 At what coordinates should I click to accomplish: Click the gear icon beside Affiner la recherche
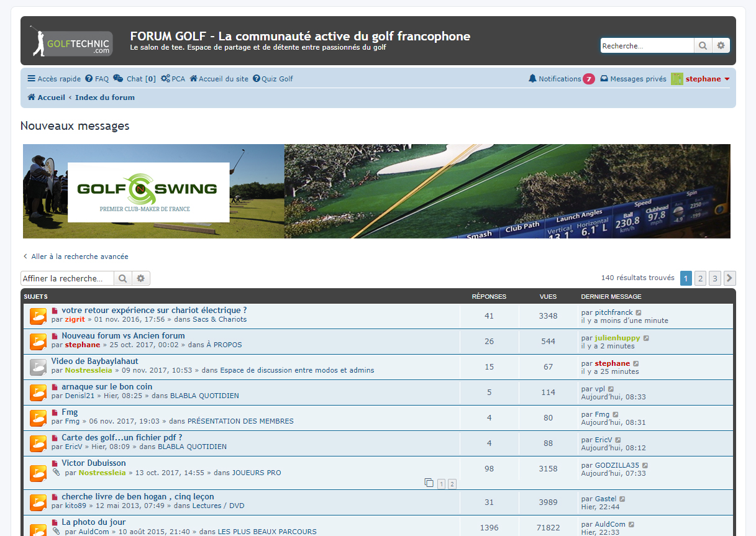[x=141, y=278]
